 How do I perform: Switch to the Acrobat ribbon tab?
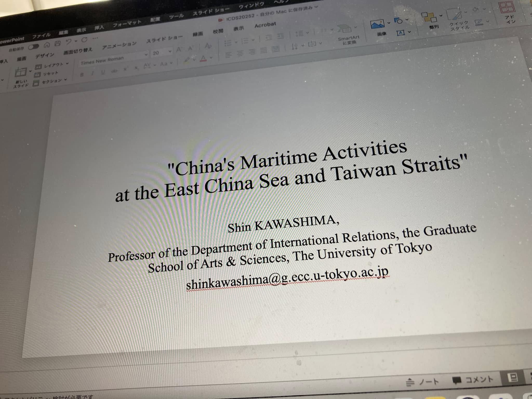[265, 25]
